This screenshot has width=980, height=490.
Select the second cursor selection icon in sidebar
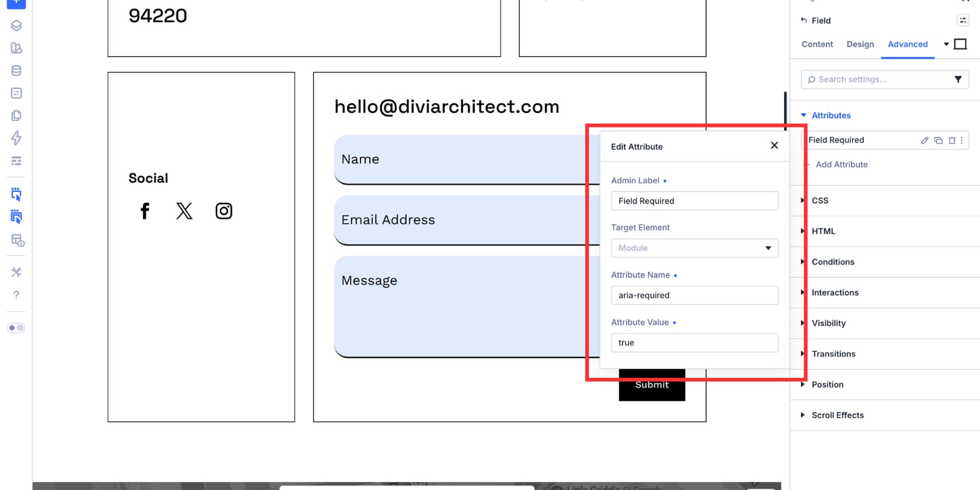click(16, 217)
